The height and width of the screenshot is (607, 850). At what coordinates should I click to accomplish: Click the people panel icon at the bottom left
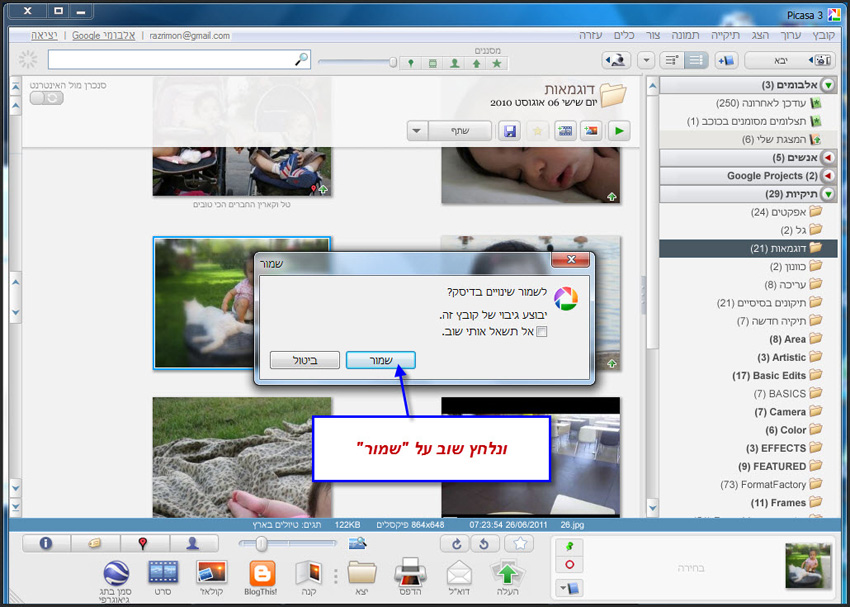194,544
